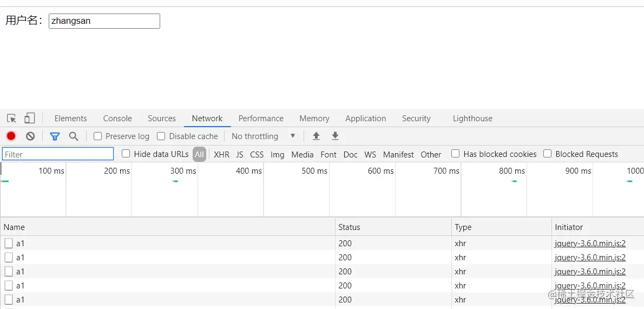The width and height of the screenshot is (644, 309).
Task: Open the network search magnifier icon
Action: pyautogui.click(x=74, y=136)
